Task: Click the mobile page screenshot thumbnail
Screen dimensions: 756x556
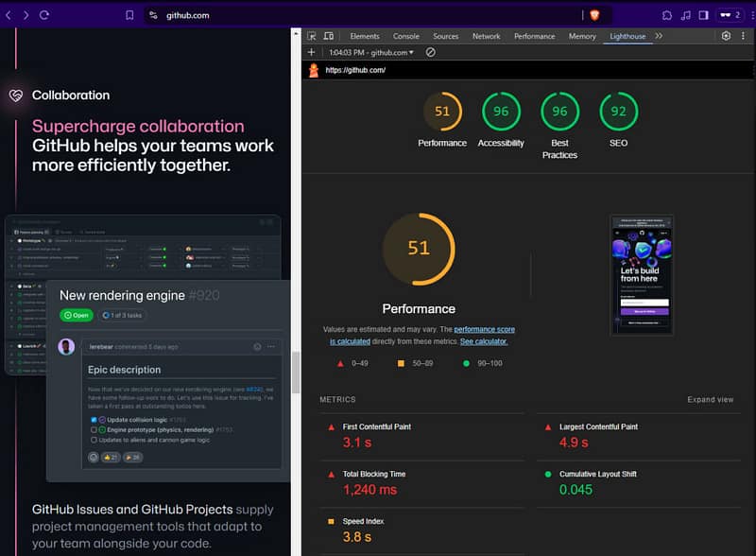Action: (x=642, y=274)
